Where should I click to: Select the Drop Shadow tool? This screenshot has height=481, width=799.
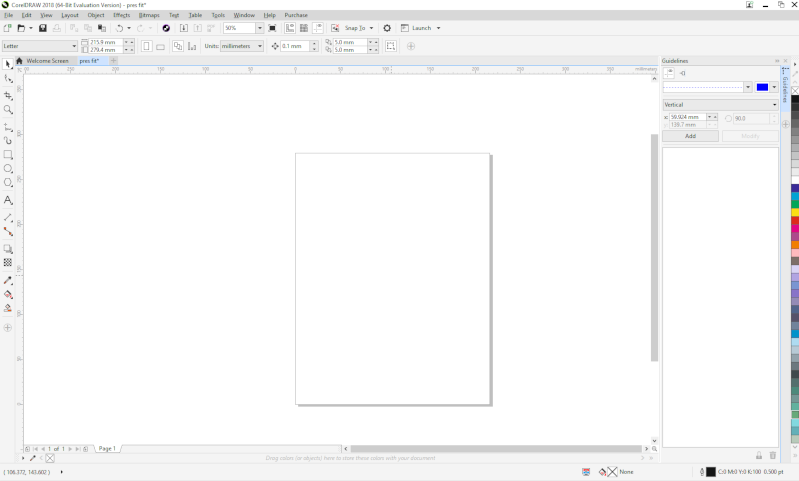click(x=8, y=249)
